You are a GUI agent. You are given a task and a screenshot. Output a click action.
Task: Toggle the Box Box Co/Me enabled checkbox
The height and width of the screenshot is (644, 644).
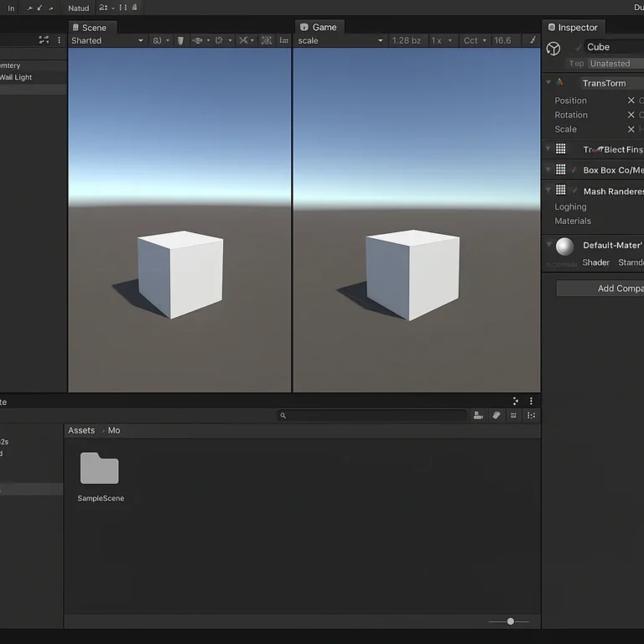(574, 169)
